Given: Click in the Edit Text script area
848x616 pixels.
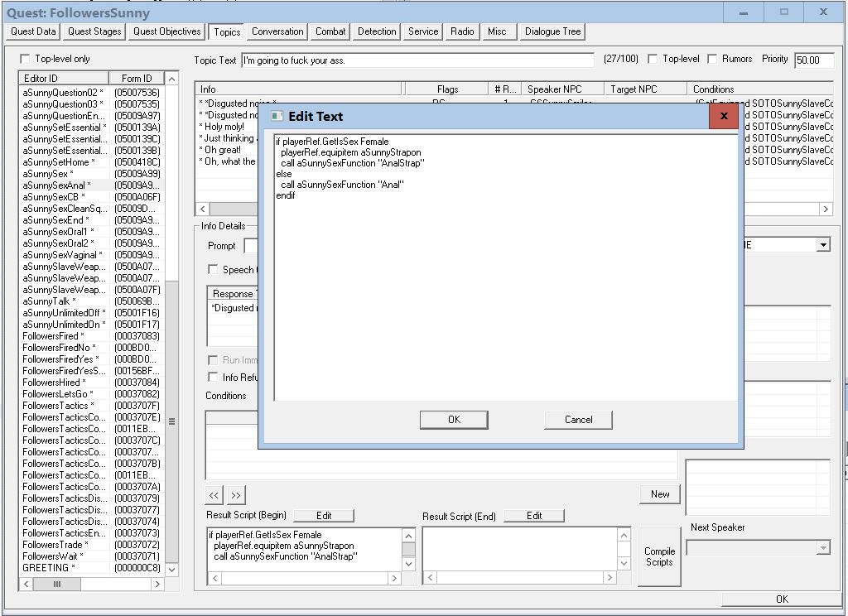Looking at the screenshot, I should pos(506,267).
